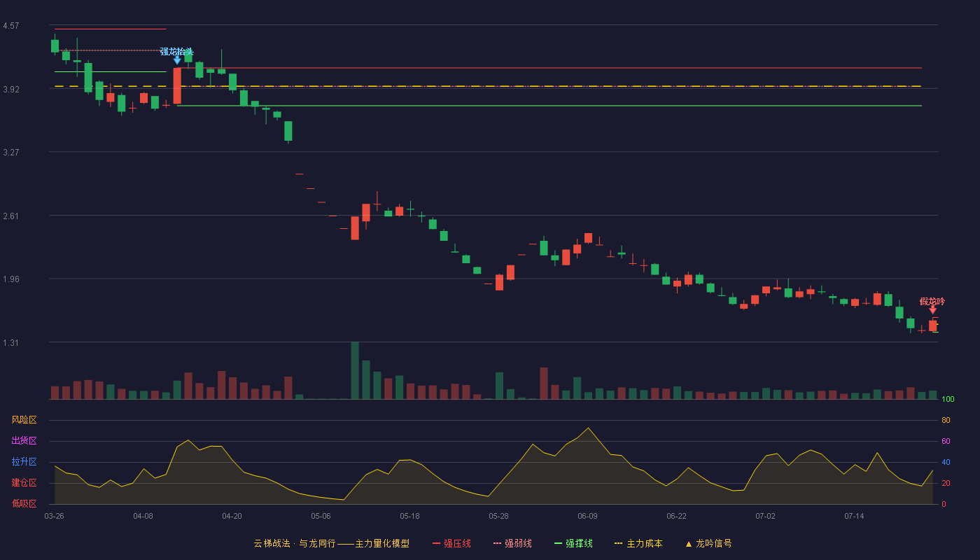Click the 2.61 price axis label
Viewport: 980px width, 560px height.
pos(10,216)
